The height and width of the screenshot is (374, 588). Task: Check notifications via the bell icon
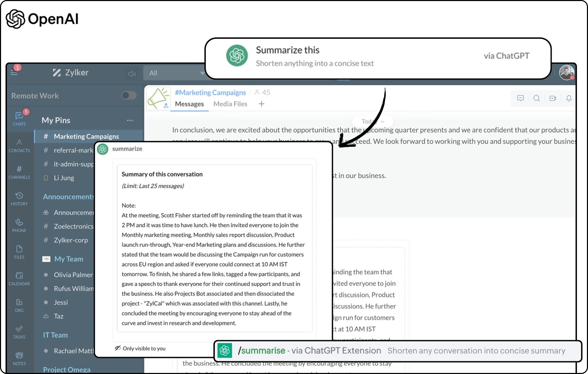pyautogui.click(x=568, y=98)
